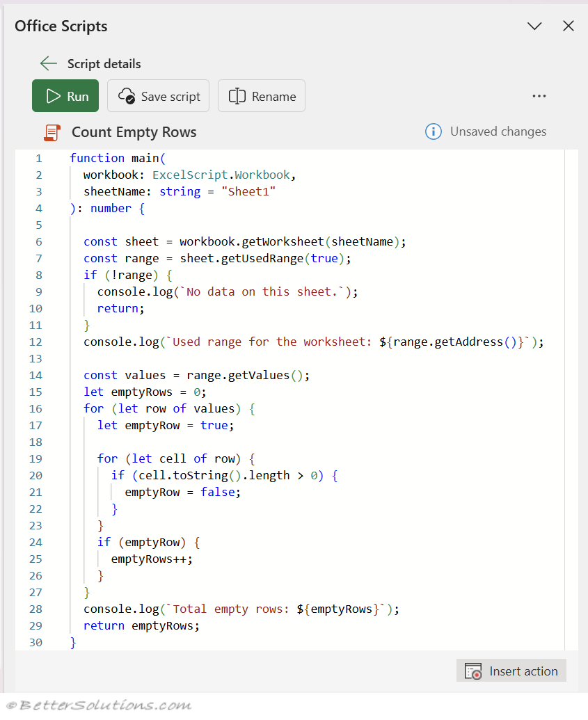Click the line number 16 in the gutter
The height and width of the screenshot is (720, 588).
[35, 408]
